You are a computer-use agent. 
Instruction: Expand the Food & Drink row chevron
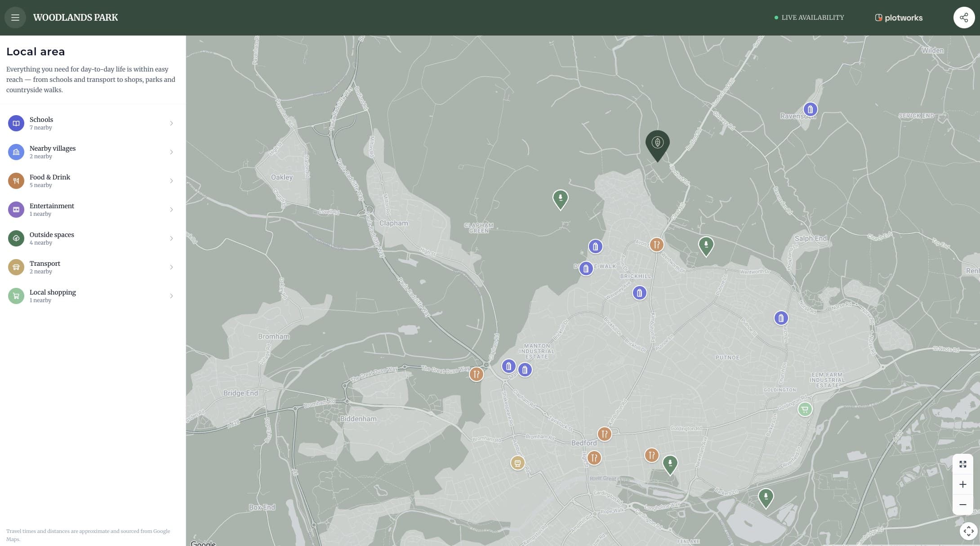[171, 181]
